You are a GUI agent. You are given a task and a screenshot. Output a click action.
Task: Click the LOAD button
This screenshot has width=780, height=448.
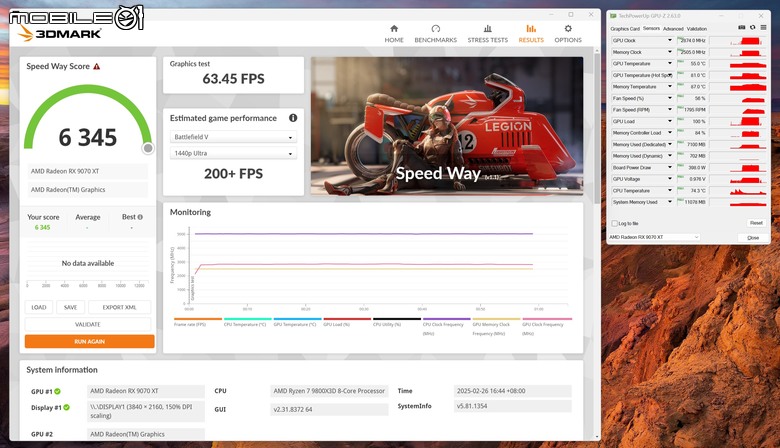point(39,307)
